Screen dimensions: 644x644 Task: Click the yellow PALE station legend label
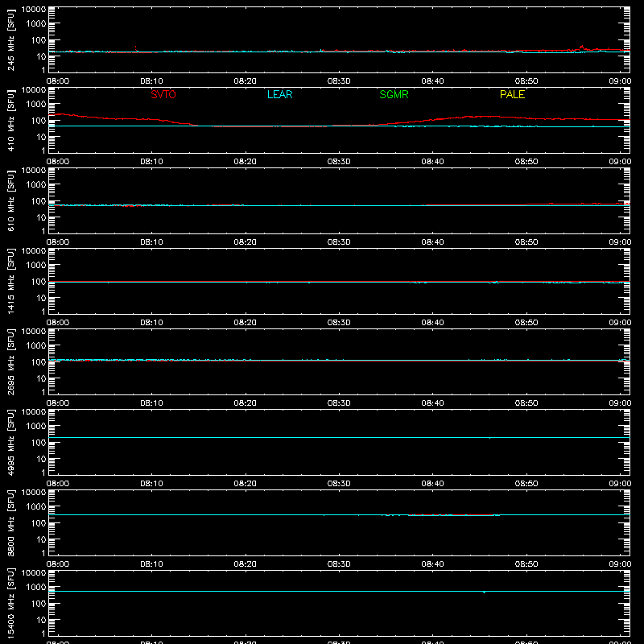tap(512, 94)
